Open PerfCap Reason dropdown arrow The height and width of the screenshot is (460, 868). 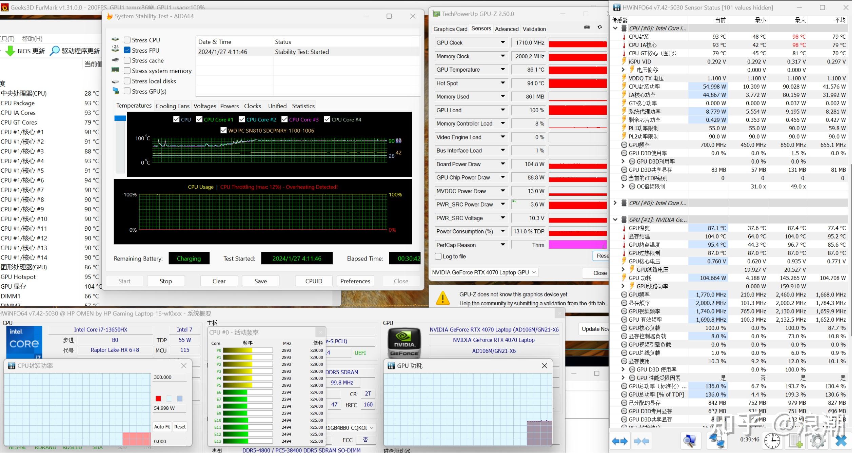(x=503, y=245)
